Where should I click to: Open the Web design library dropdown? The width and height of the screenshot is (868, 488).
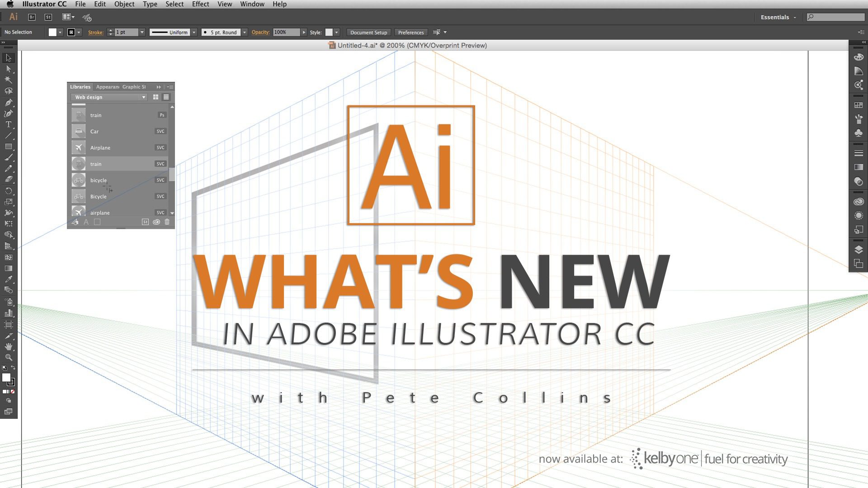108,97
